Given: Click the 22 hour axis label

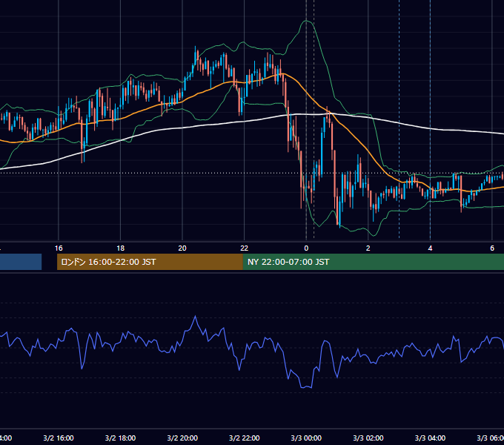Looking at the screenshot, I should [245, 248].
